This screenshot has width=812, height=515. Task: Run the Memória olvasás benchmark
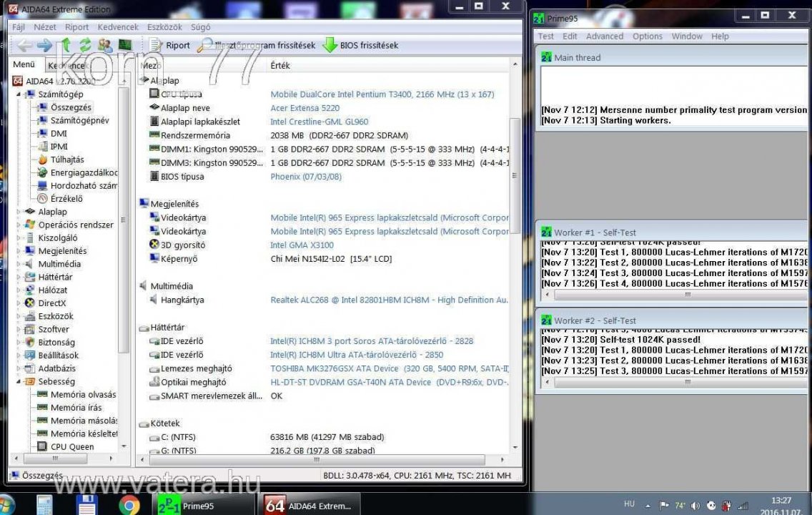click(84, 394)
